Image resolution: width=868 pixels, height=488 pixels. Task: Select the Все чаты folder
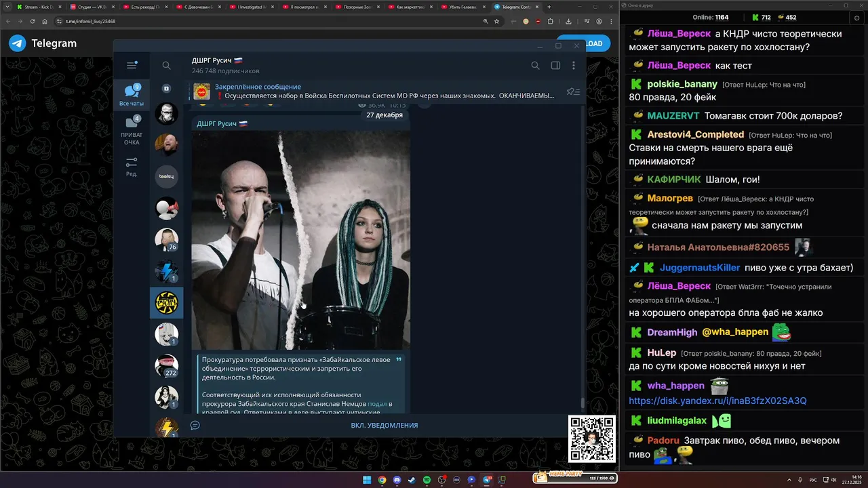tap(132, 95)
